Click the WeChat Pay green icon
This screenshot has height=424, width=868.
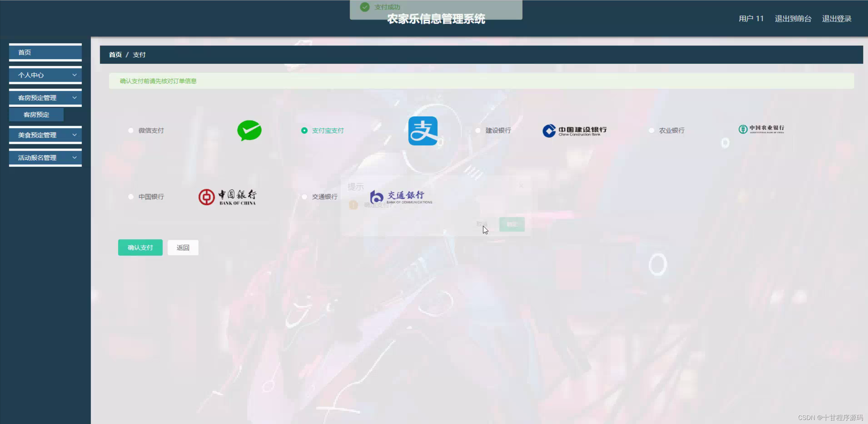249,131
